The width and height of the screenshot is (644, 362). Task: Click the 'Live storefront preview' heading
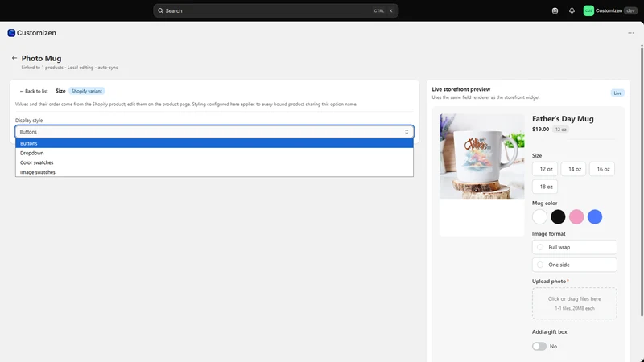point(460,89)
